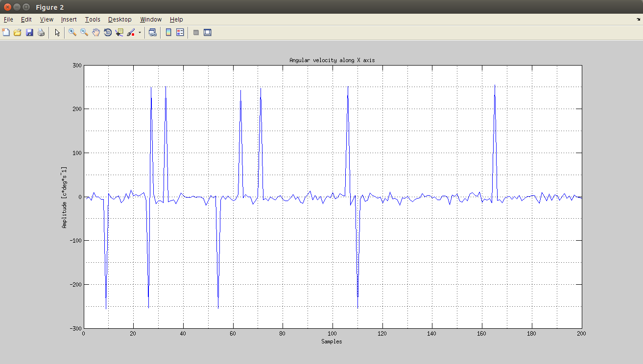Click the y-axis tick label 300

76,65
